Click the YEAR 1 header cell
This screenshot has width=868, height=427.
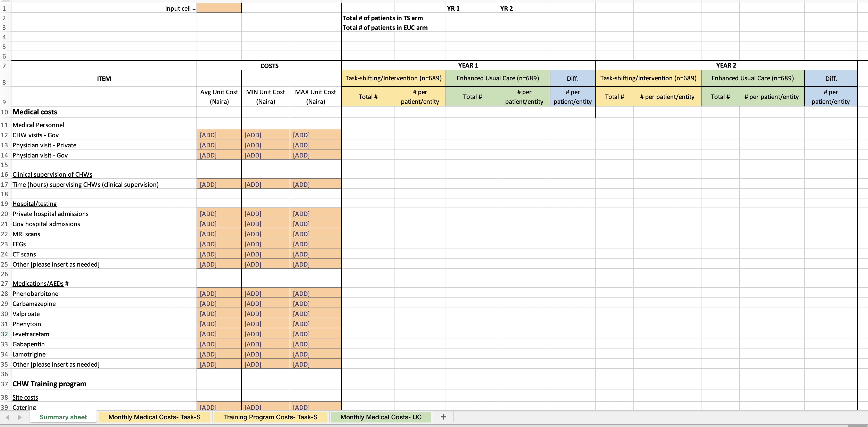tap(468, 65)
